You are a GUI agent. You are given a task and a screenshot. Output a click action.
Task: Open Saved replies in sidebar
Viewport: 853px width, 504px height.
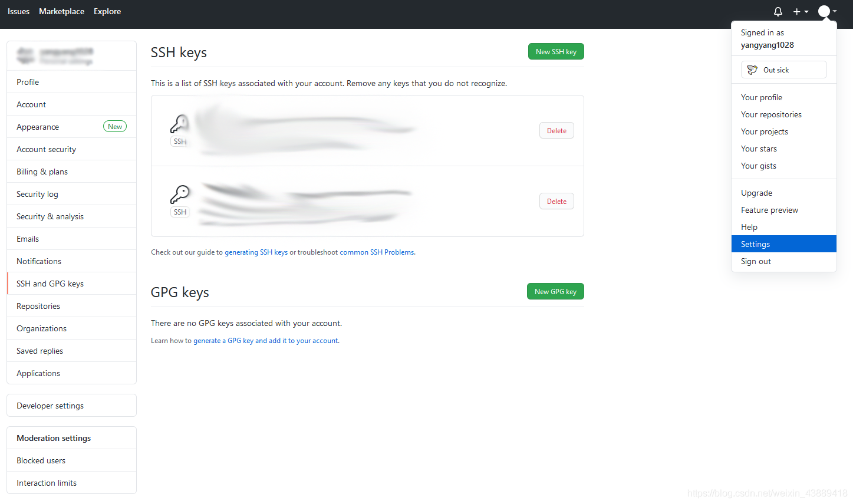point(71,351)
